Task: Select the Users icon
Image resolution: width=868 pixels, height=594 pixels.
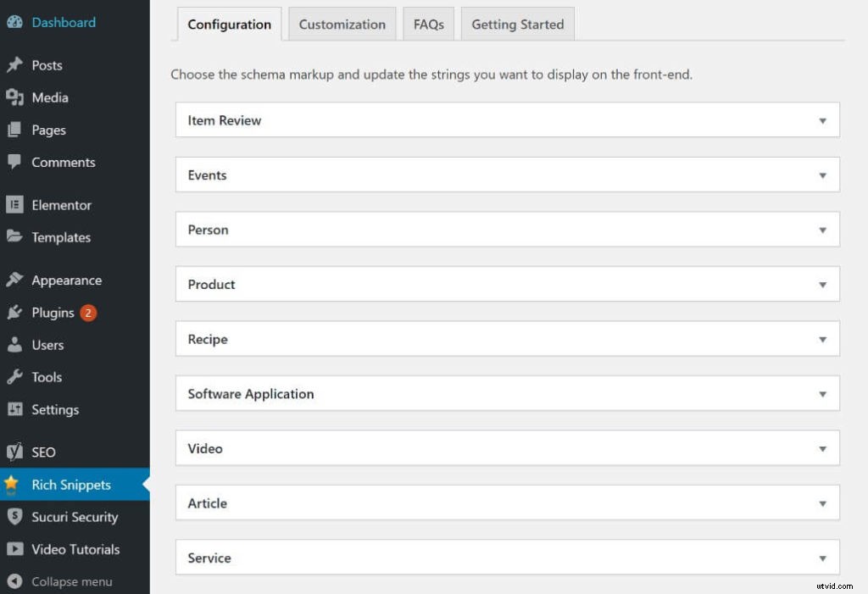Action: [x=17, y=345]
